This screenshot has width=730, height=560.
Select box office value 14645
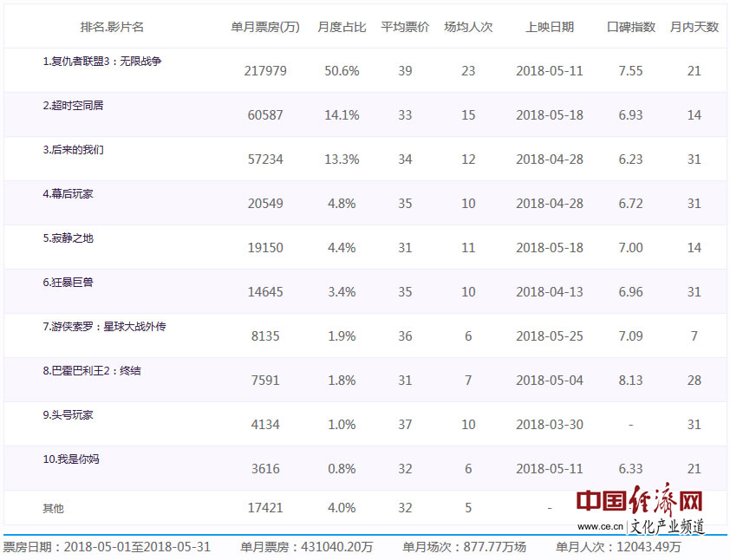(x=265, y=292)
